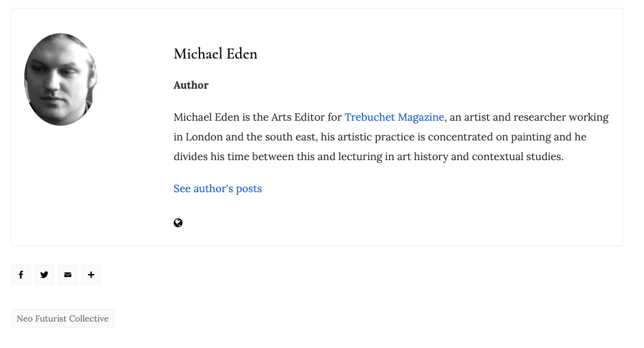Click Michael Eden's oval profile photo

click(60, 79)
